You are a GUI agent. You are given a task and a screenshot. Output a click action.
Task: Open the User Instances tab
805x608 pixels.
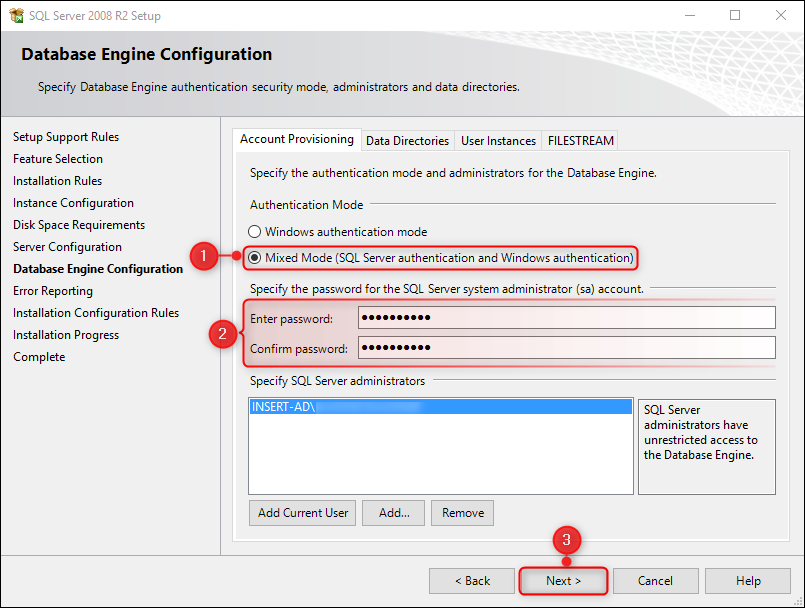coord(498,141)
